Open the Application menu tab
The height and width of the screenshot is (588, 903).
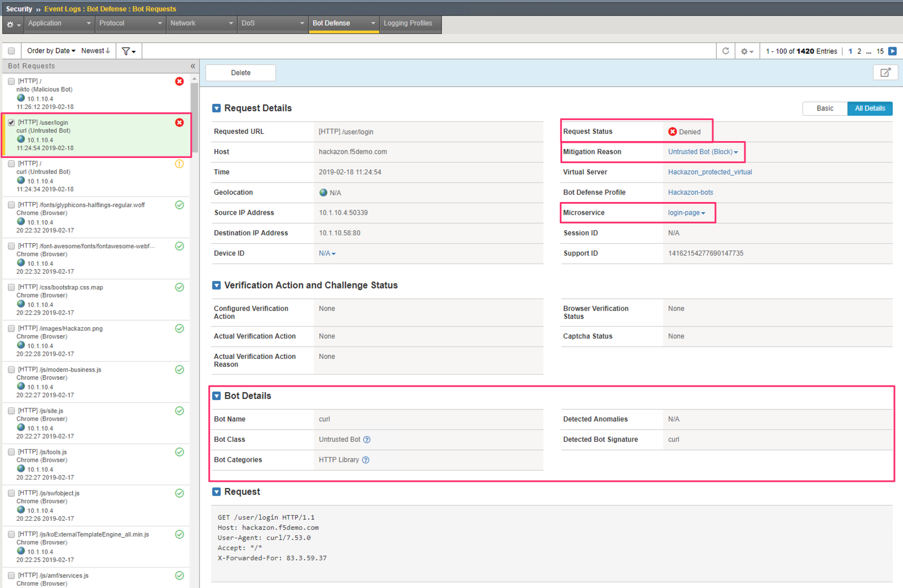(59, 24)
